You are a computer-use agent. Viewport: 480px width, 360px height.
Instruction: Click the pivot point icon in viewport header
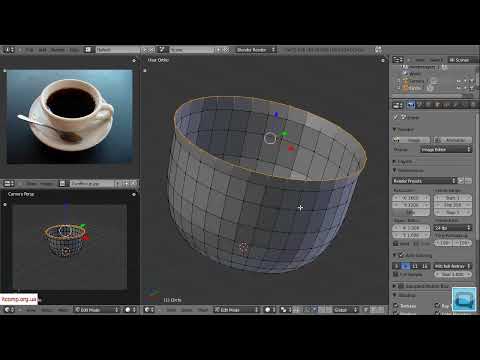285,310
